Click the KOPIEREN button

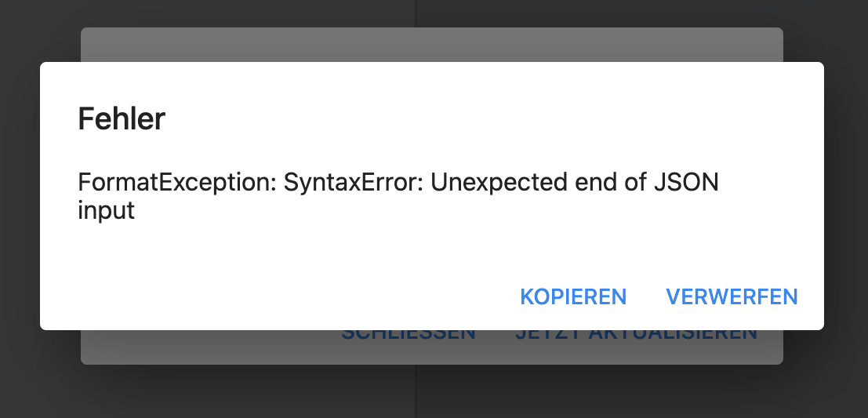tap(573, 296)
